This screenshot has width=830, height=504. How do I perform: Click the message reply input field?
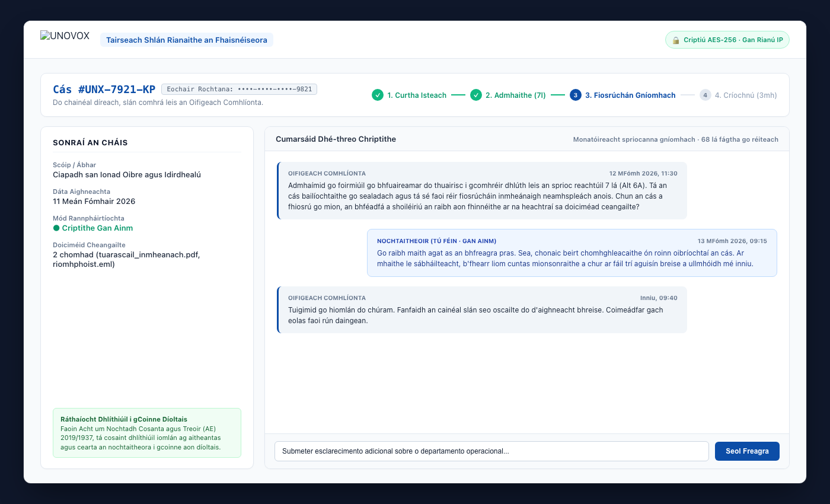[491, 451]
